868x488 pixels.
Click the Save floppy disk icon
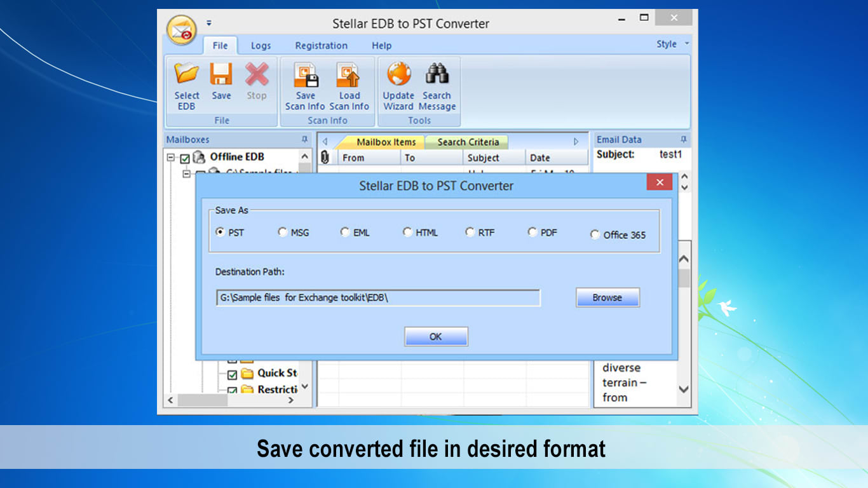pyautogui.click(x=221, y=74)
